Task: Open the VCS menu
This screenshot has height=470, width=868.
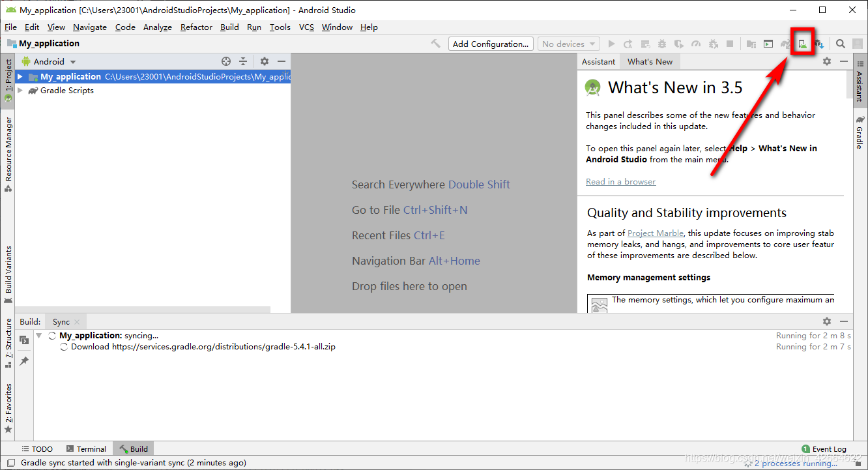Action: tap(306, 27)
